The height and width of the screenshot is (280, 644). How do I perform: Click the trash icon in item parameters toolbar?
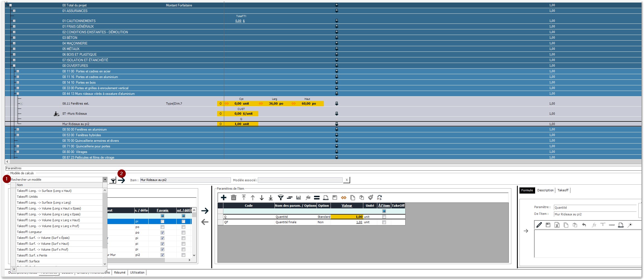click(233, 198)
